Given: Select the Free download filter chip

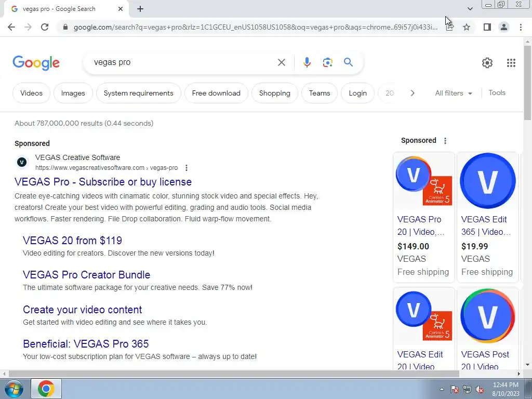Looking at the screenshot, I should click(x=216, y=93).
